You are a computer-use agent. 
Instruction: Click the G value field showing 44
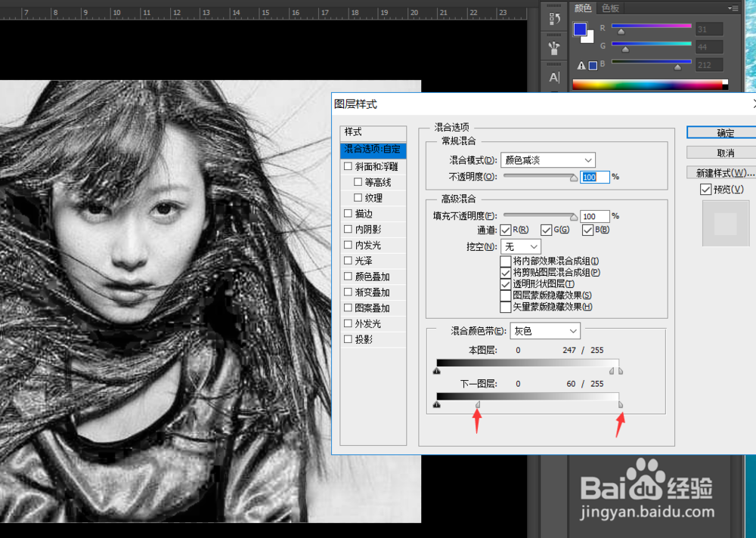[709, 48]
